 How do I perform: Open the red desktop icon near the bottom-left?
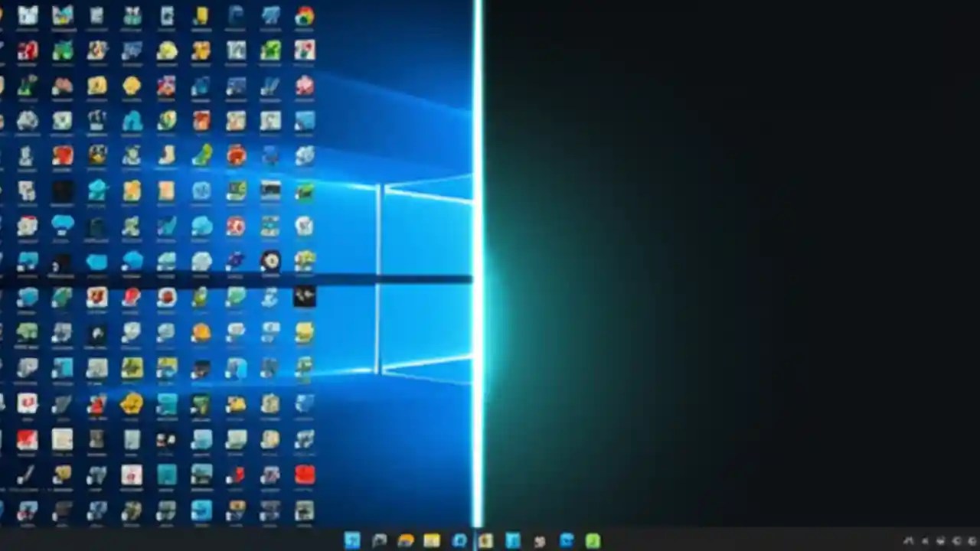pos(29,439)
